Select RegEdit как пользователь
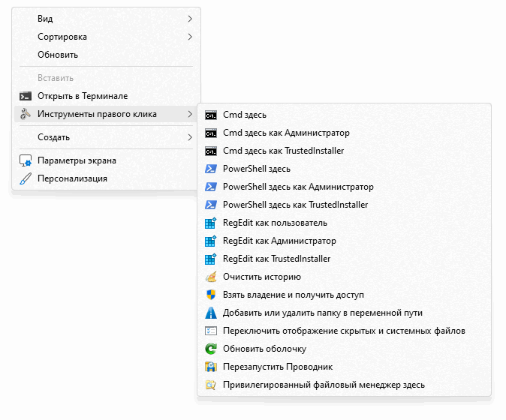The image size is (506, 420). [344, 223]
